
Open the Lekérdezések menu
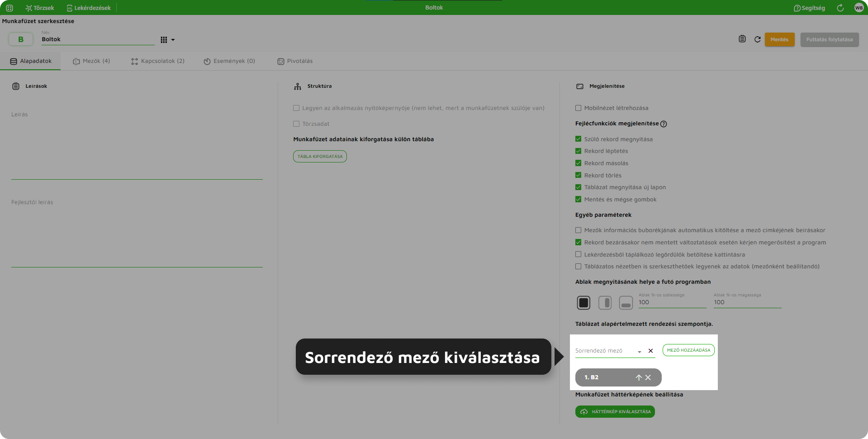pyautogui.click(x=89, y=8)
